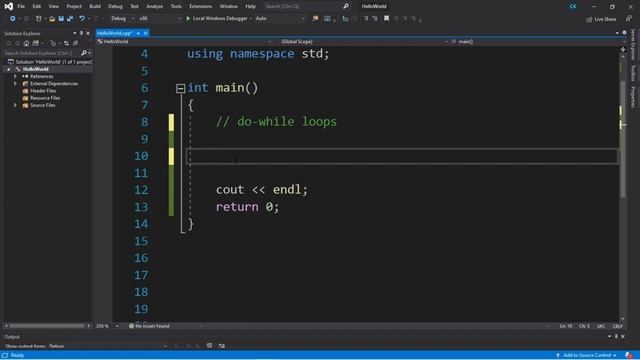640x360 pixels.
Task: Expand the External Dependencies node
Action: click(x=16, y=84)
